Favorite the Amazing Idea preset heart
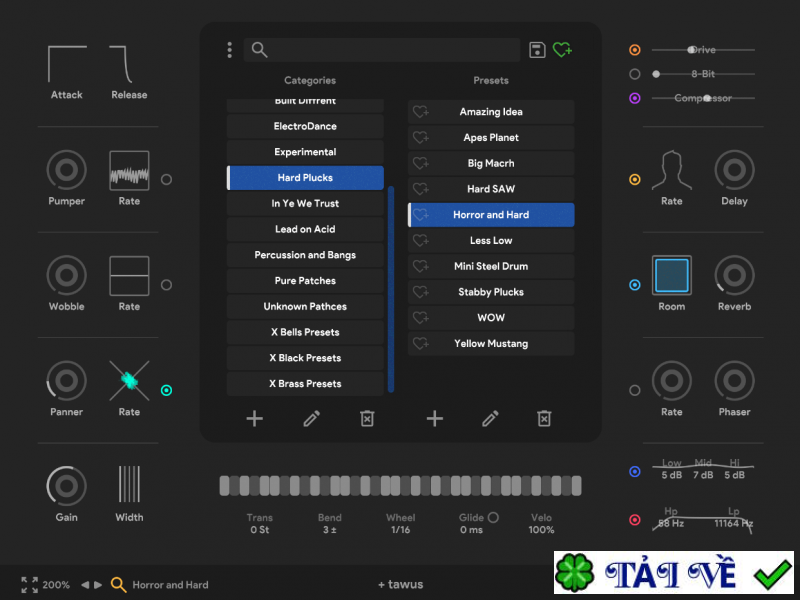This screenshot has width=800, height=600. [x=421, y=112]
